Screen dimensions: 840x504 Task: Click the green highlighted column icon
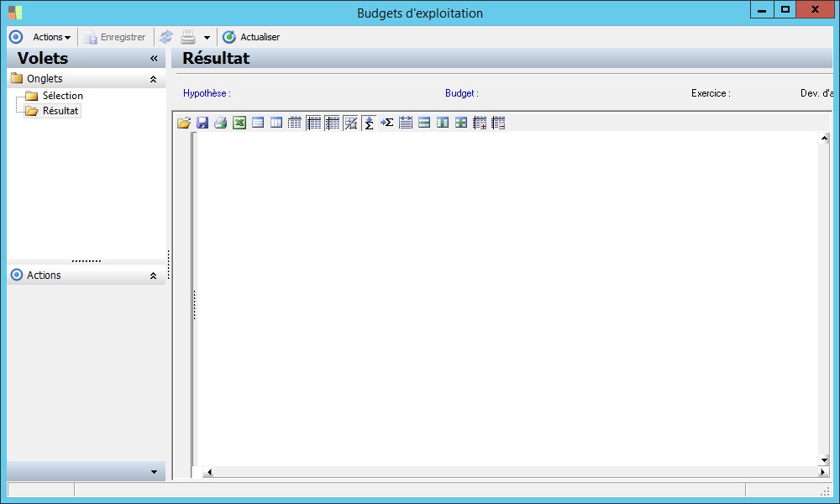click(443, 123)
